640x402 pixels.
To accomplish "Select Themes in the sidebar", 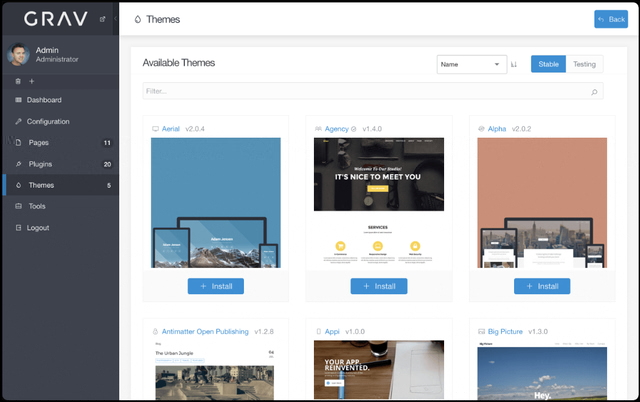I will (x=60, y=185).
